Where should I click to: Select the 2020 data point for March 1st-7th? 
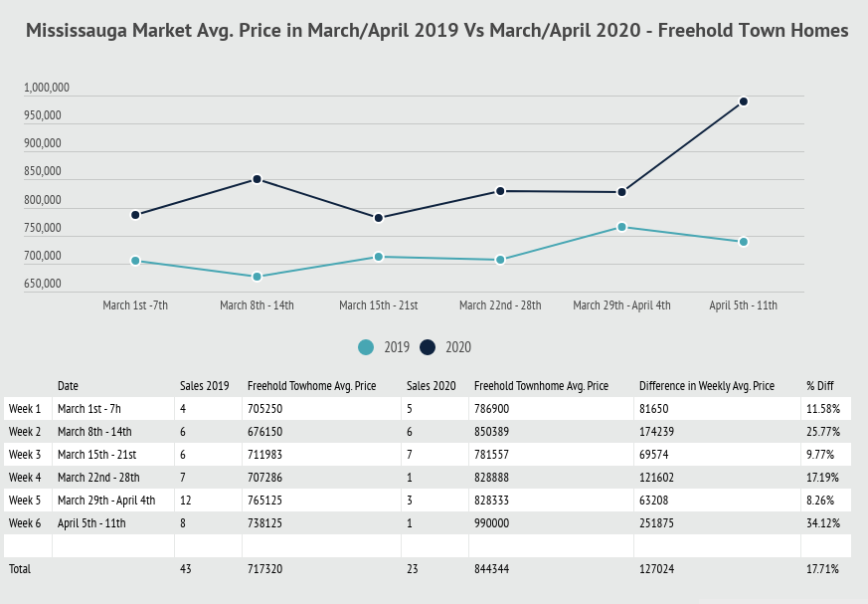point(135,215)
